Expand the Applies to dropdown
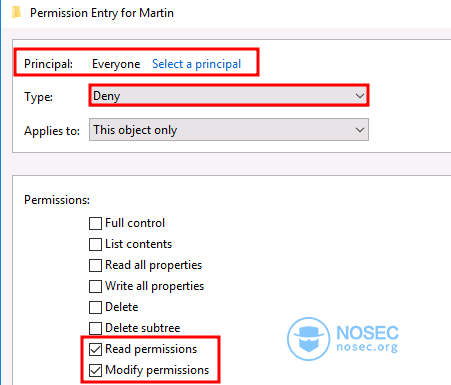The height and width of the screenshot is (385, 451). click(229, 130)
